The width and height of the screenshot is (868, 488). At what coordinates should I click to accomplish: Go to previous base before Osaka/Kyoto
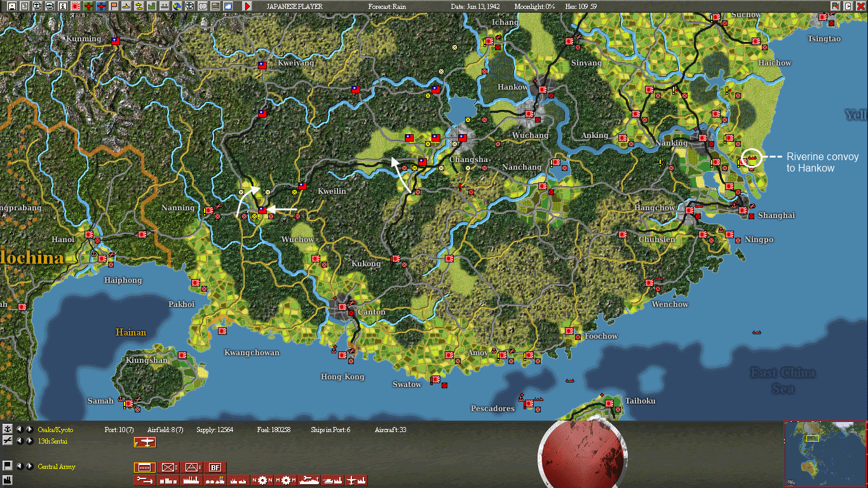(19, 430)
